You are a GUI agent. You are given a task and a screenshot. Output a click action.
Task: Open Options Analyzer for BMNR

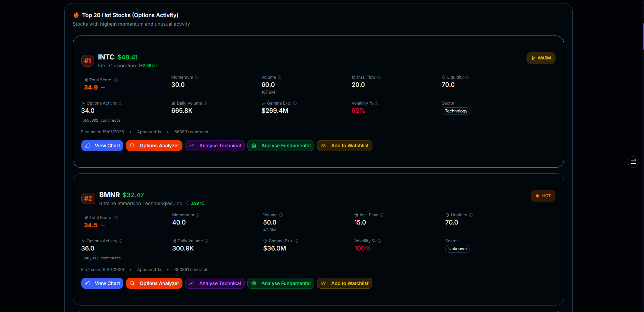click(154, 283)
